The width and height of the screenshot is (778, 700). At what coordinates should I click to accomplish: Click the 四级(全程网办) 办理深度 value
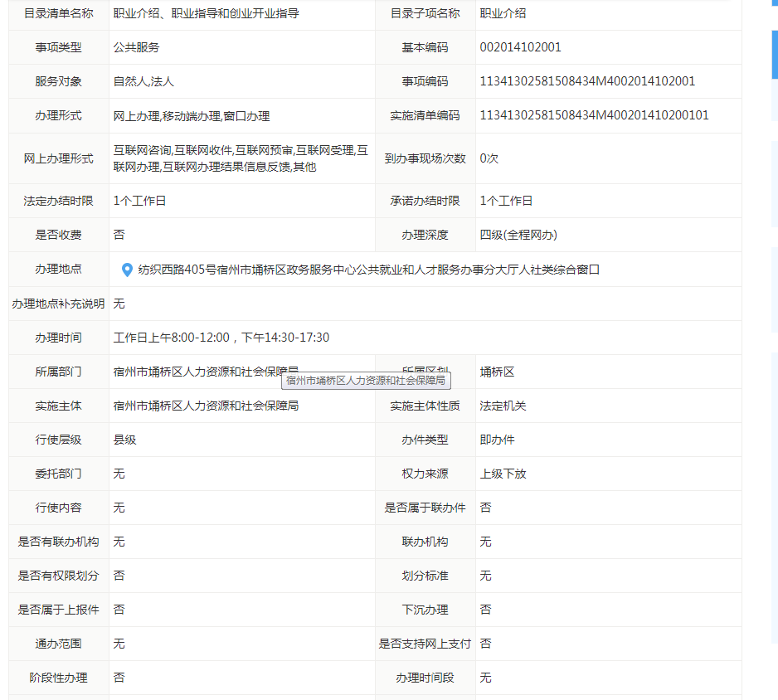click(518, 235)
